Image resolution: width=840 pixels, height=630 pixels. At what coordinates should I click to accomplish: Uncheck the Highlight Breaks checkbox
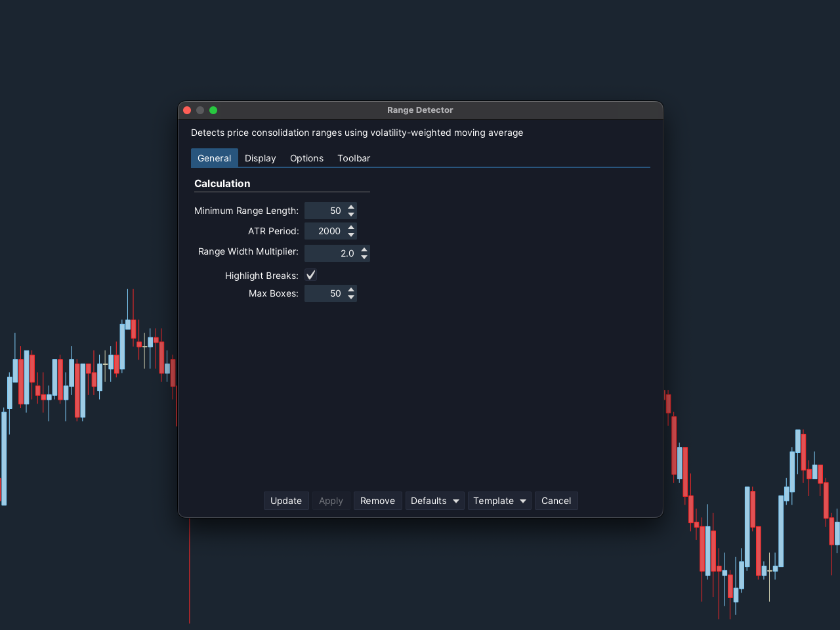coord(311,275)
